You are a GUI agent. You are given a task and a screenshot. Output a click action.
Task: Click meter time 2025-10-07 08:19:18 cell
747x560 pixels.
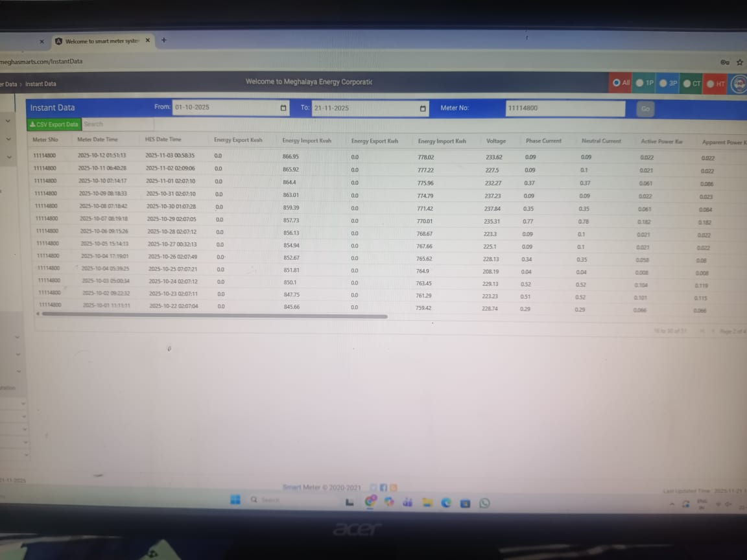click(103, 218)
